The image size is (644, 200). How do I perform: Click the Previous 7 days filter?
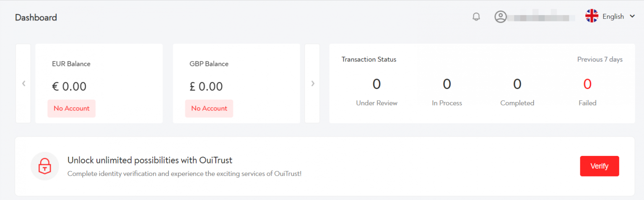tap(600, 60)
